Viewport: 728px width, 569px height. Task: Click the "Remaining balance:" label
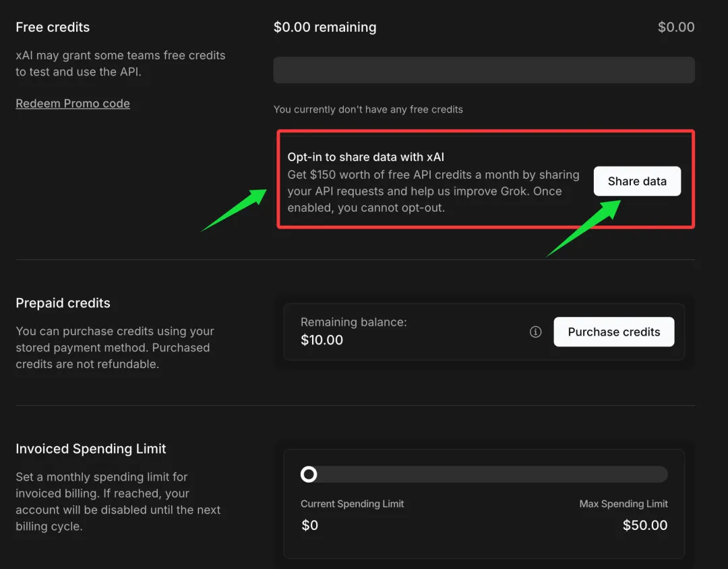354,322
